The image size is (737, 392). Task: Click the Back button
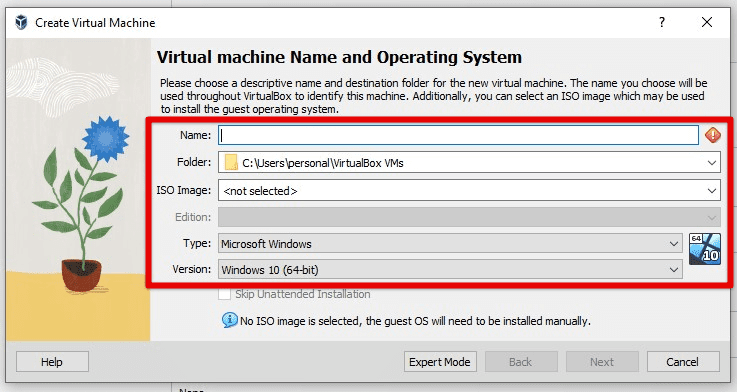521,362
